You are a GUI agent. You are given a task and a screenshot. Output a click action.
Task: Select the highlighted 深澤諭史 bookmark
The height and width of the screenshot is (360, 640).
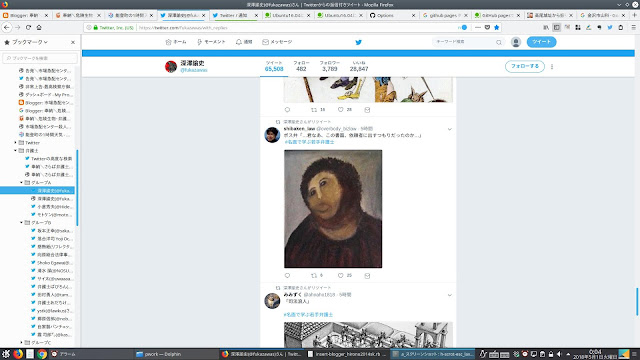37,191
